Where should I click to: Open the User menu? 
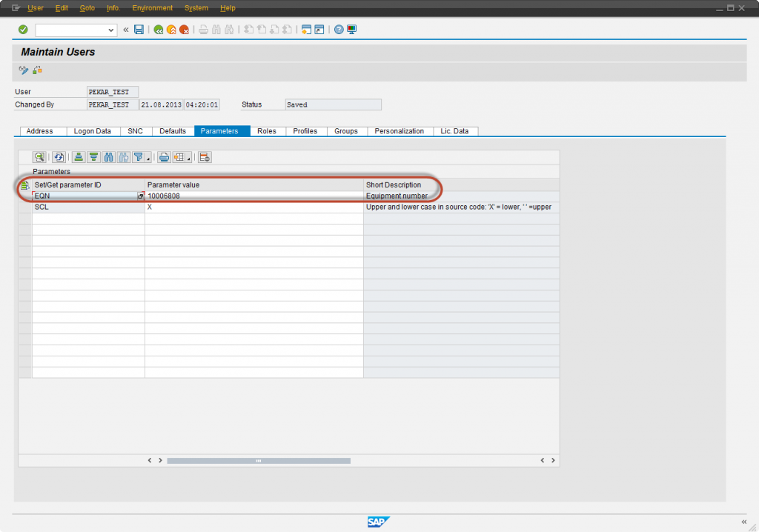tap(36, 7)
